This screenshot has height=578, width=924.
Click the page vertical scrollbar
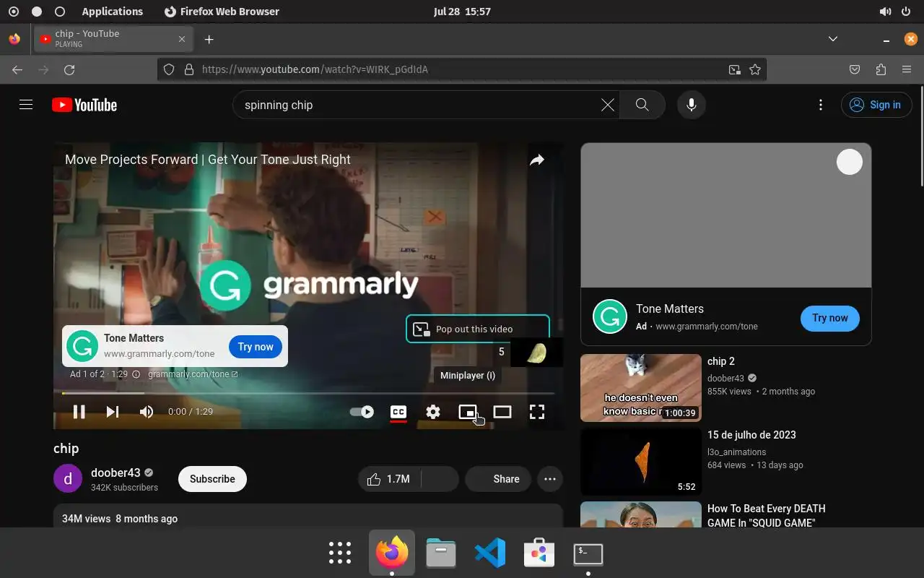click(x=920, y=137)
